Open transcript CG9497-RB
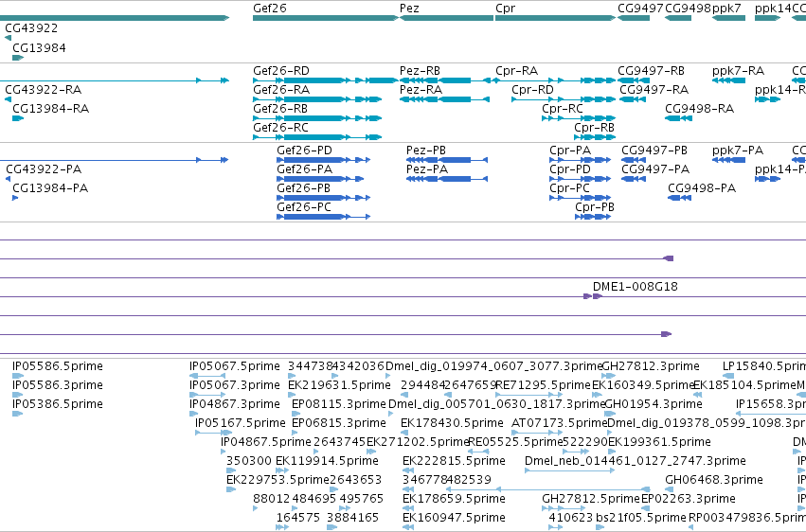 point(651,71)
